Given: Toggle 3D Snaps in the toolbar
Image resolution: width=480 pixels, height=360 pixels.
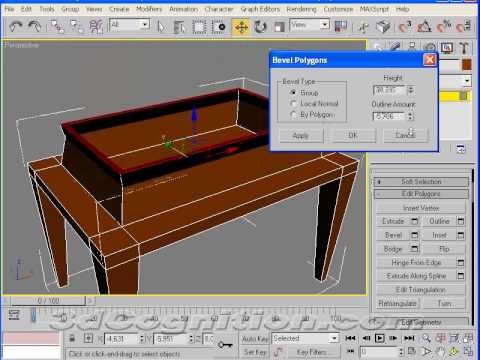Looking at the screenshot, I should [405, 26].
